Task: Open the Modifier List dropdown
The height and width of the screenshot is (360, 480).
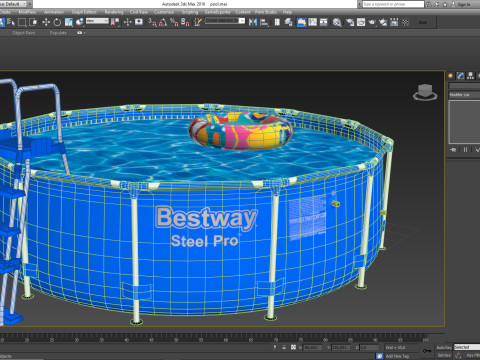Action: coord(464,95)
